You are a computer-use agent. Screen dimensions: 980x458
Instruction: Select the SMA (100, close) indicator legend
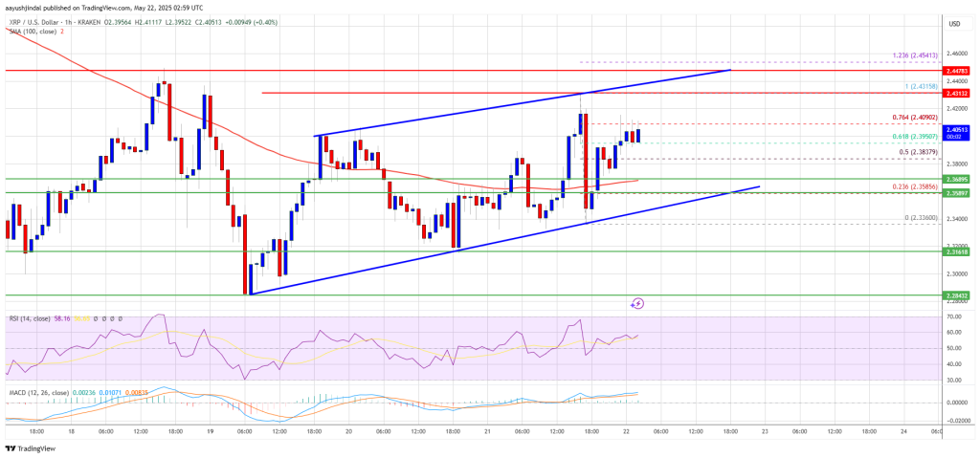[33, 32]
